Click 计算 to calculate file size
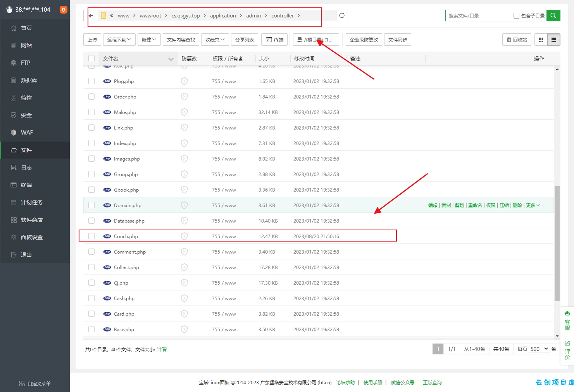Image resolution: width=574 pixels, height=392 pixels. (x=162, y=349)
